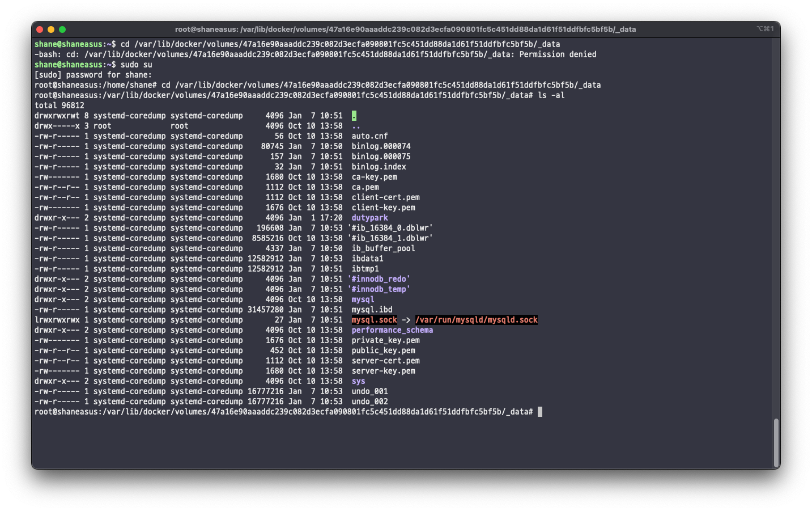Click the client-key.pem file name
Screen dimensions: 812x511
point(384,208)
